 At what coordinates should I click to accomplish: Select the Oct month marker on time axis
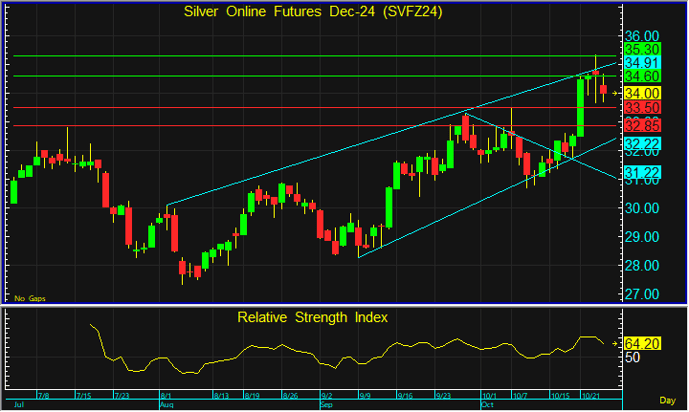pos(487,406)
